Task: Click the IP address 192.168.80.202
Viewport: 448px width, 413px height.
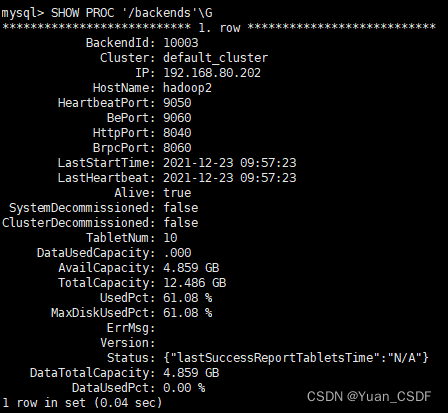Action: (x=212, y=73)
